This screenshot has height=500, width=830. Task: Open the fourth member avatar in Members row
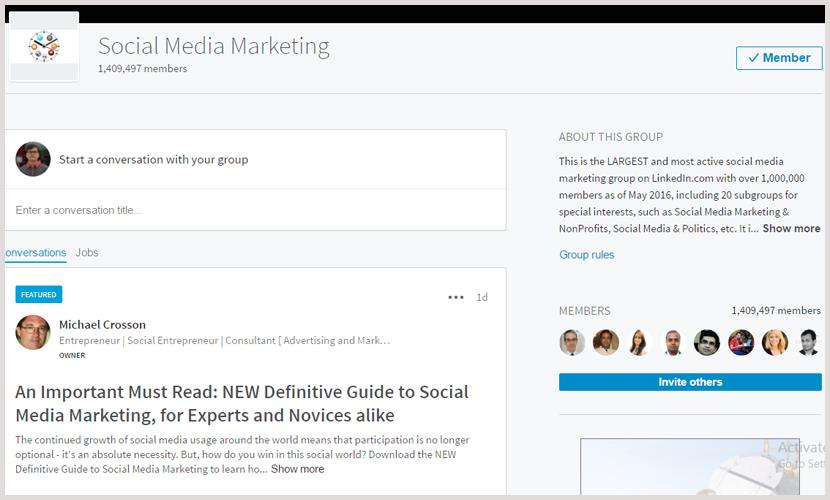point(673,342)
